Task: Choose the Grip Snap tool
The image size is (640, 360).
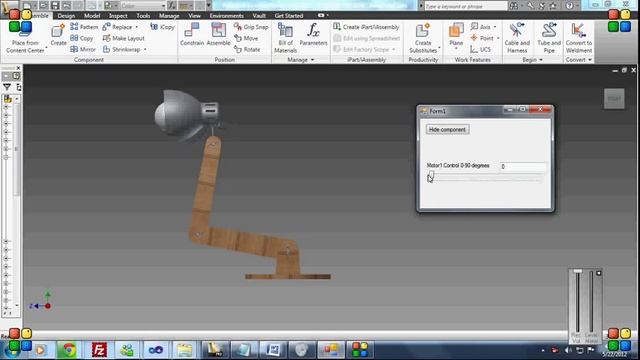Action: click(251, 27)
